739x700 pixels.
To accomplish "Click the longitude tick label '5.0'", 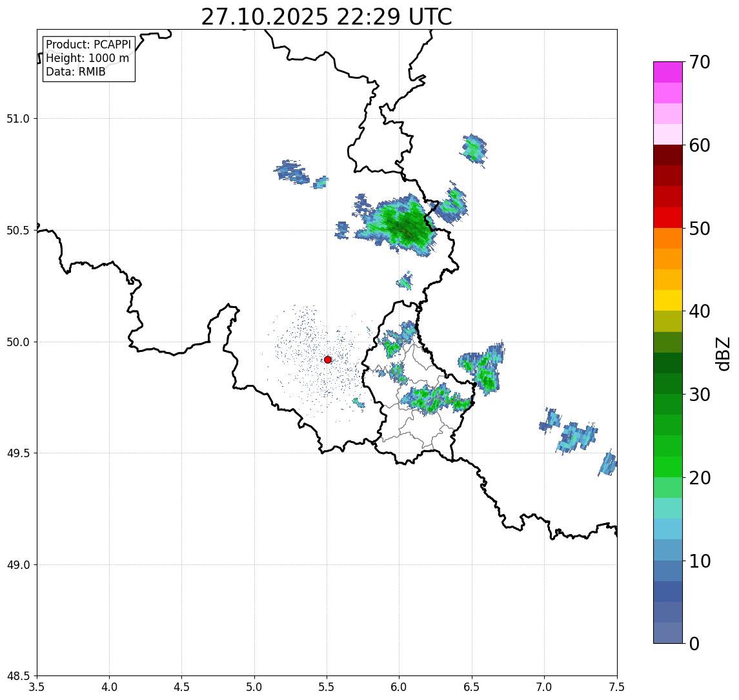I will pos(254,687).
